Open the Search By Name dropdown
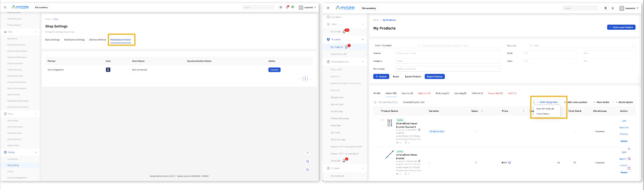 click(x=397, y=45)
